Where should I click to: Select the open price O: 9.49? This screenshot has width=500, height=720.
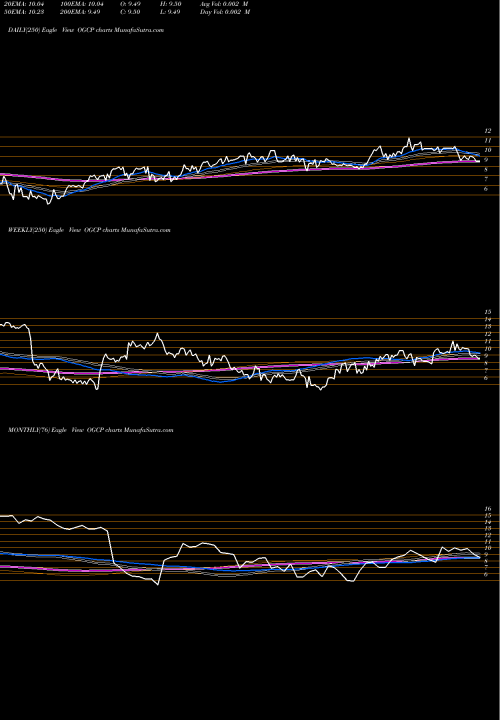(131, 4)
